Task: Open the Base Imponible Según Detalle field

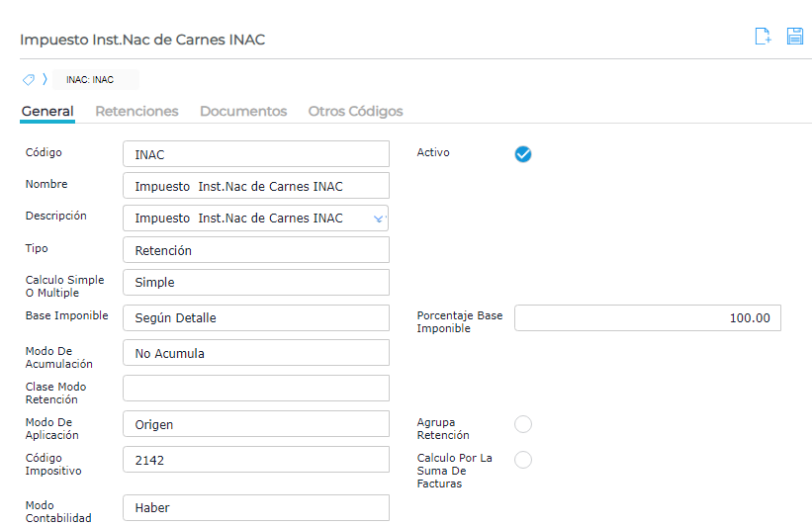Action: tap(256, 317)
